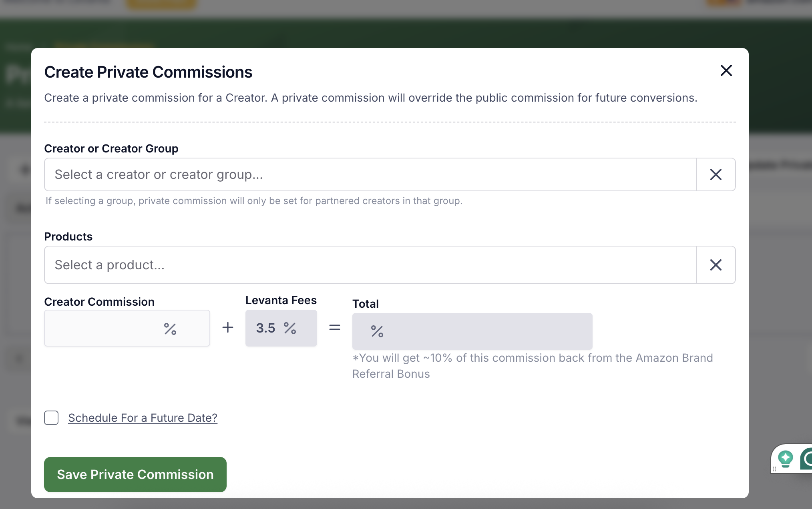Click the Schedule For a Future Date link
The image size is (812, 509).
[143, 418]
